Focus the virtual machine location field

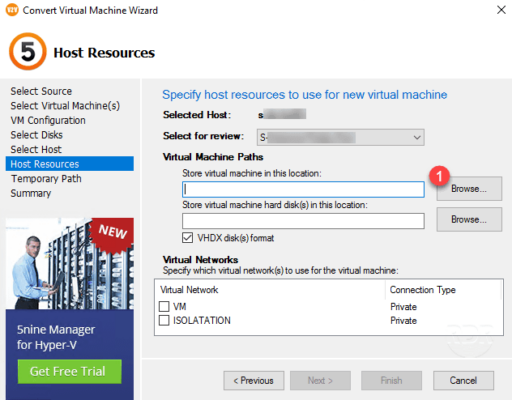pyautogui.click(x=303, y=189)
